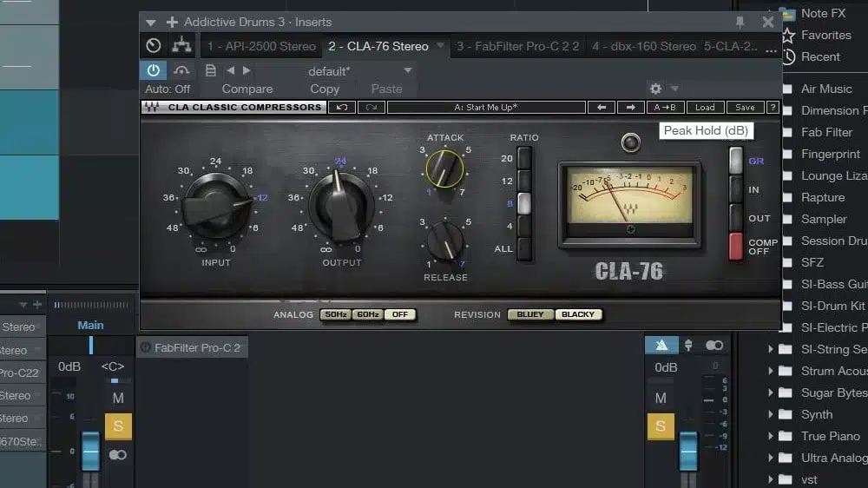Adjust the ATTACK knob
This screenshot has height=488, width=868.
[x=444, y=168]
